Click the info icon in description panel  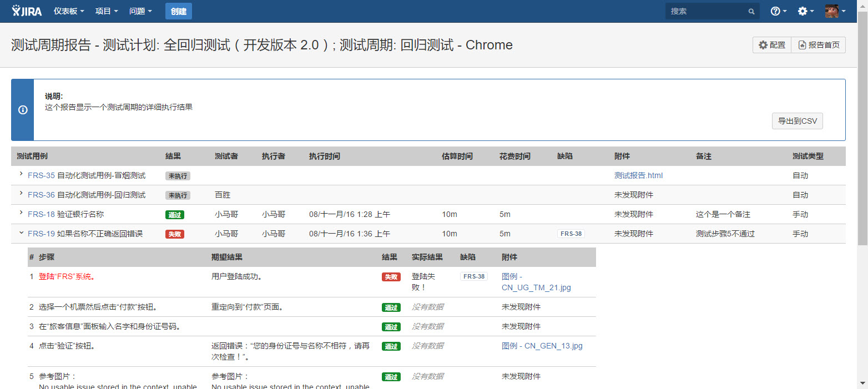point(23,110)
